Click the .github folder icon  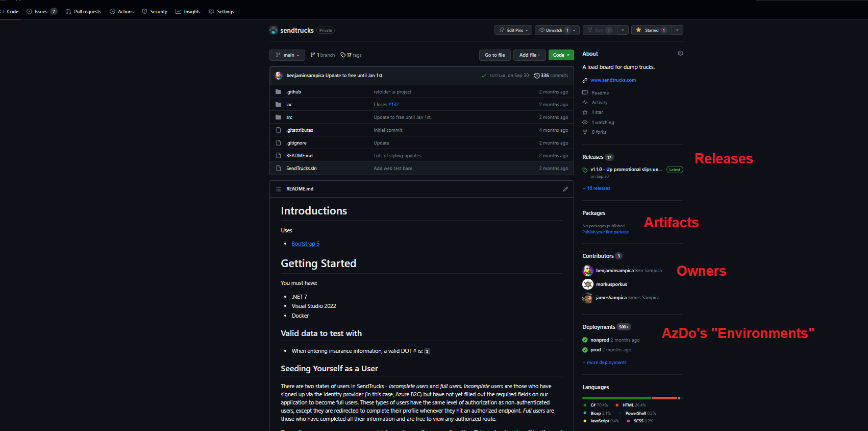278,92
